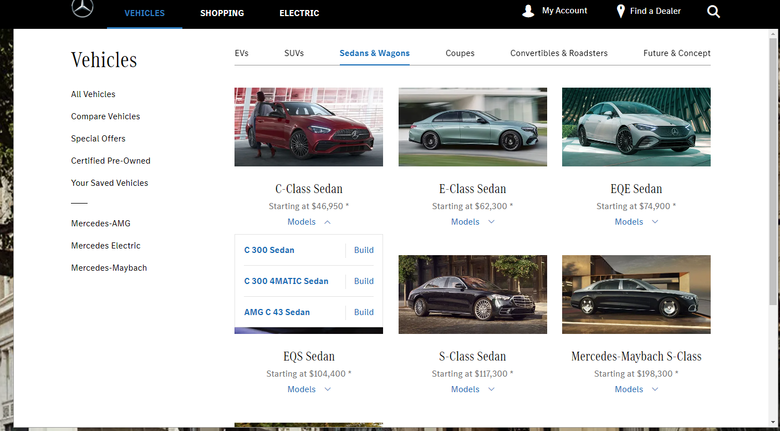Open the VEHICLES menu
Screen dimensions: 780x431
pos(144,13)
